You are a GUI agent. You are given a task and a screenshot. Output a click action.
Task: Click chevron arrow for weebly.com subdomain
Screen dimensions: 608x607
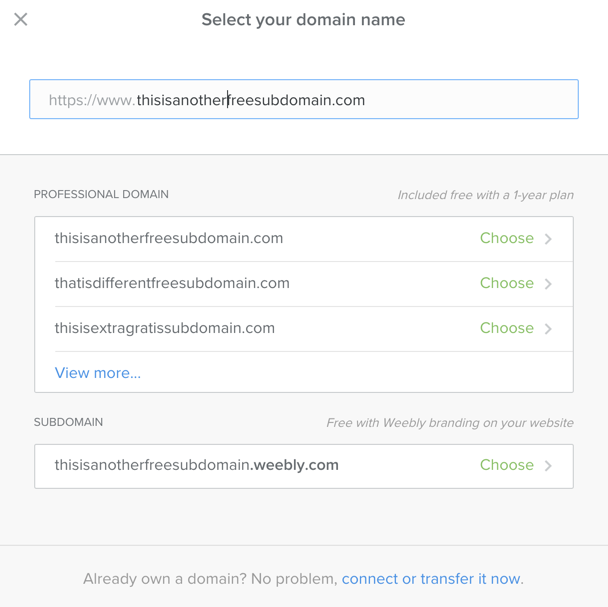(x=548, y=466)
